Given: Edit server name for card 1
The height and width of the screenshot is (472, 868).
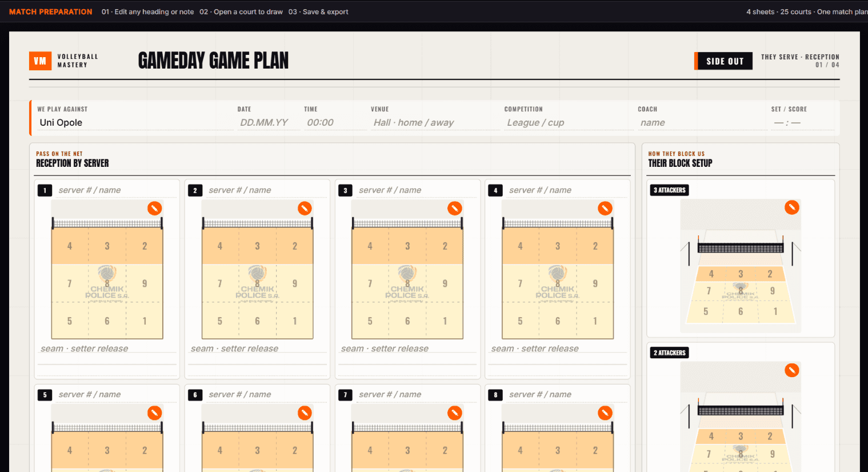Looking at the screenshot, I should point(117,190).
